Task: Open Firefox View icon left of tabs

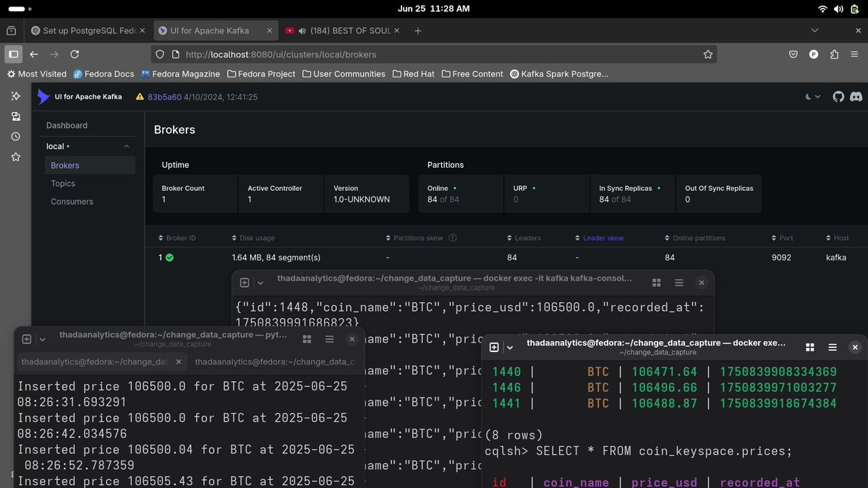Action: [12, 31]
